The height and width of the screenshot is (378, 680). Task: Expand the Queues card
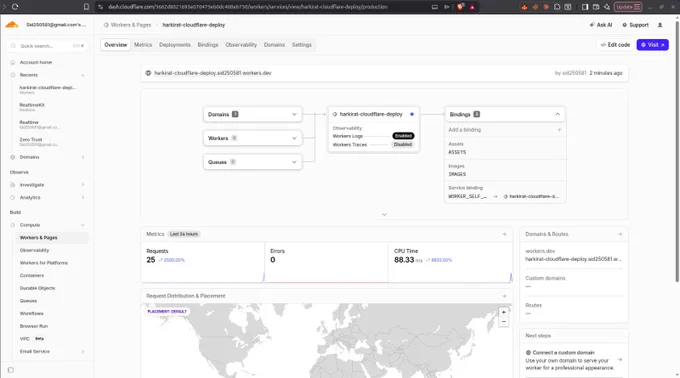coord(252,162)
